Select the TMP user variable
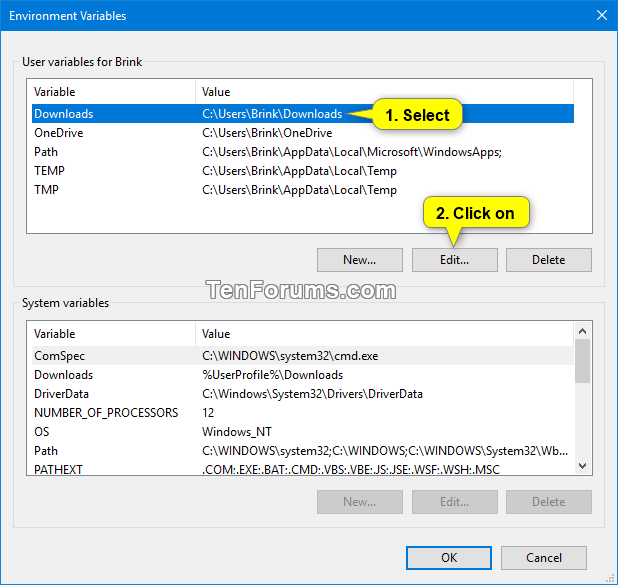Viewport: 618px width, 585px height. click(x=303, y=190)
